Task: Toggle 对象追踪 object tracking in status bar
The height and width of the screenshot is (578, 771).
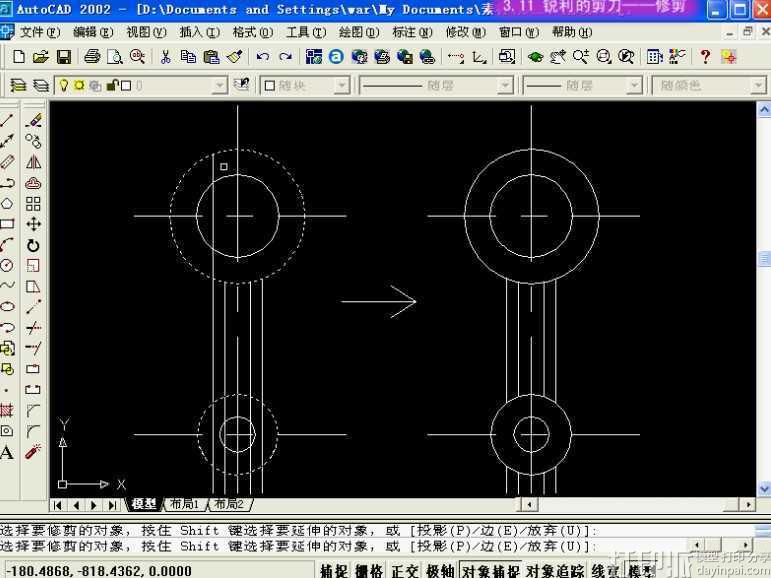Action: click(555, 571)
